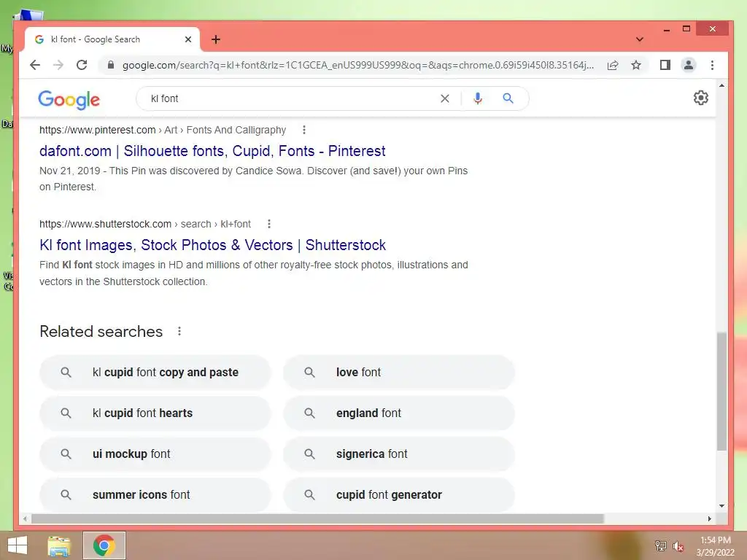Go to Google home via the logo
The image size is (747, 560).
click(x=69, y=99)
